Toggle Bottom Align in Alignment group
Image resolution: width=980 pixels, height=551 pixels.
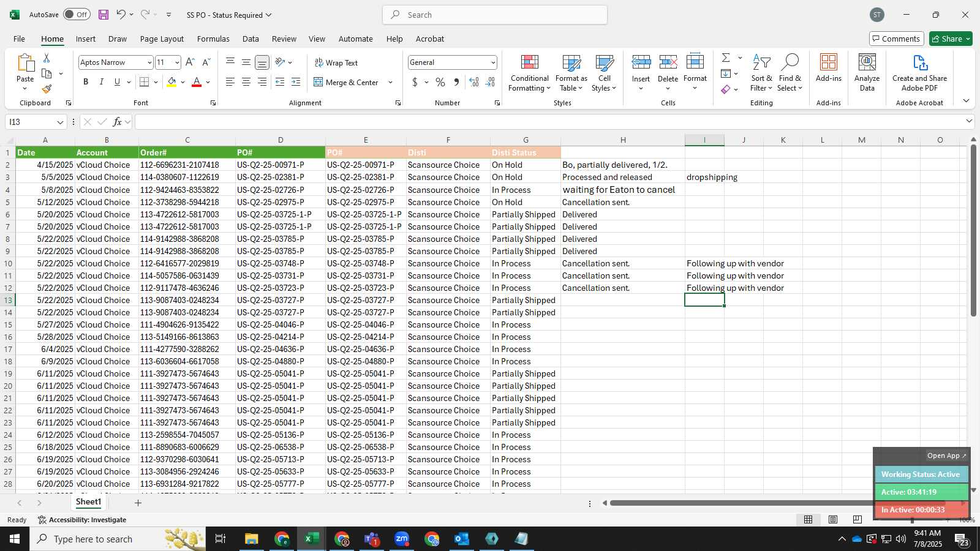point(262,62)
